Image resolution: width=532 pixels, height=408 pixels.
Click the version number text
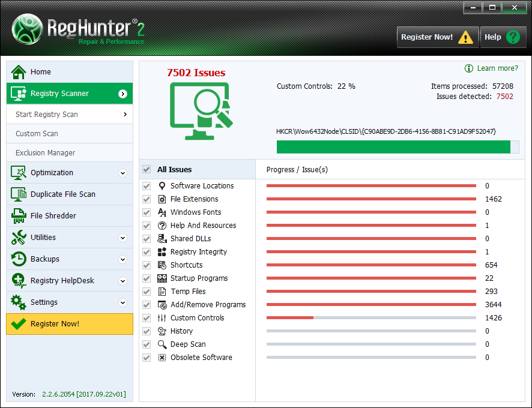pyautogui.click(x=84, y=394)
